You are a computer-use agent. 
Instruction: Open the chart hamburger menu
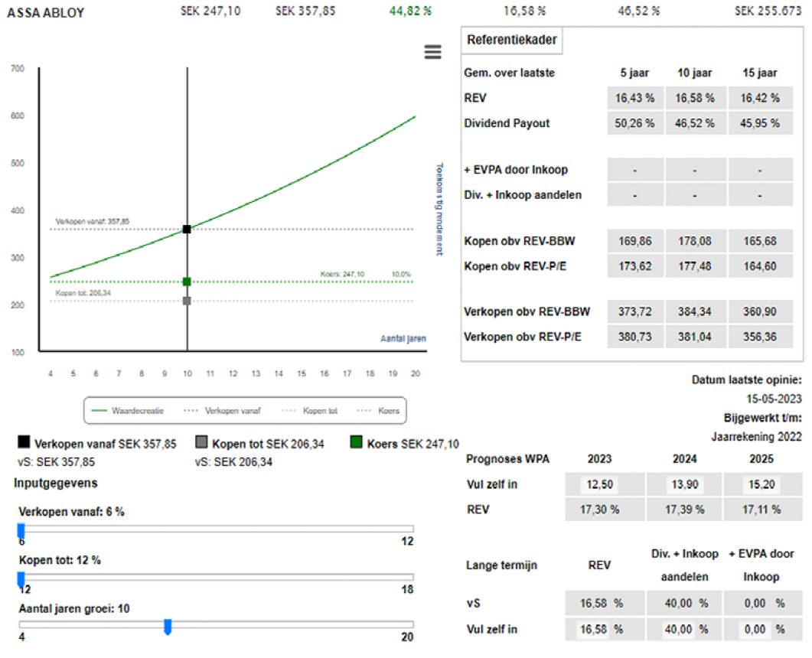pos(432,52)
